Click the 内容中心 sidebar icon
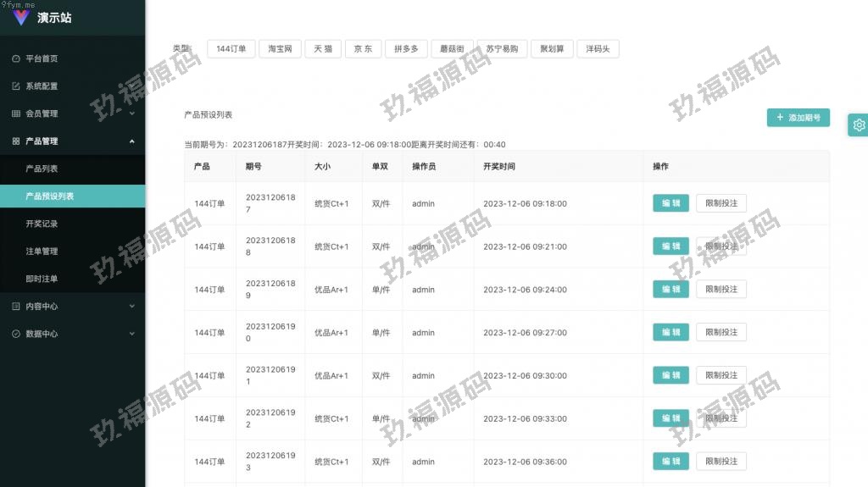This screenshot has width=868, height=487. 16,307
